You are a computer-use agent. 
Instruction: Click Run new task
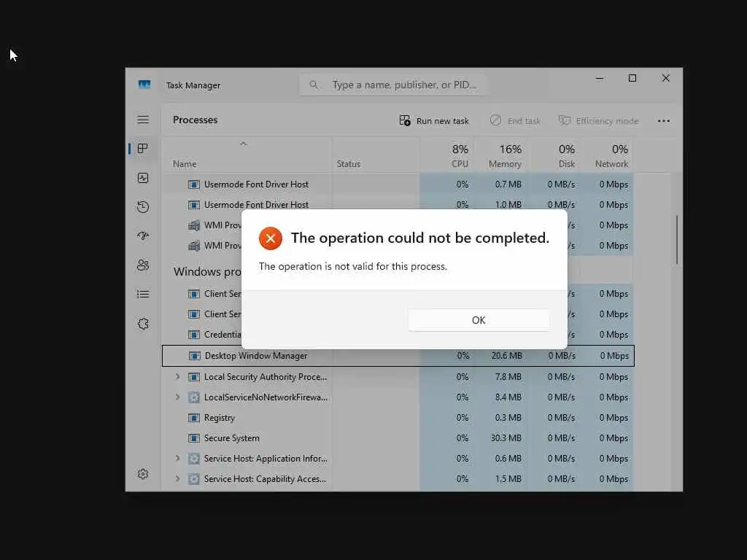pyautogui.click(x=434, y=121)
